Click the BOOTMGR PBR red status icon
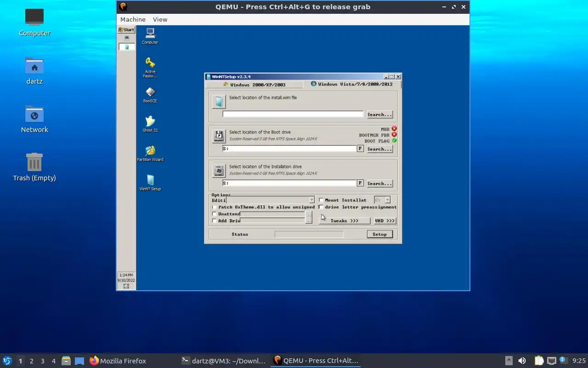Viewport: 588px width, 368px height. [394, 134]
